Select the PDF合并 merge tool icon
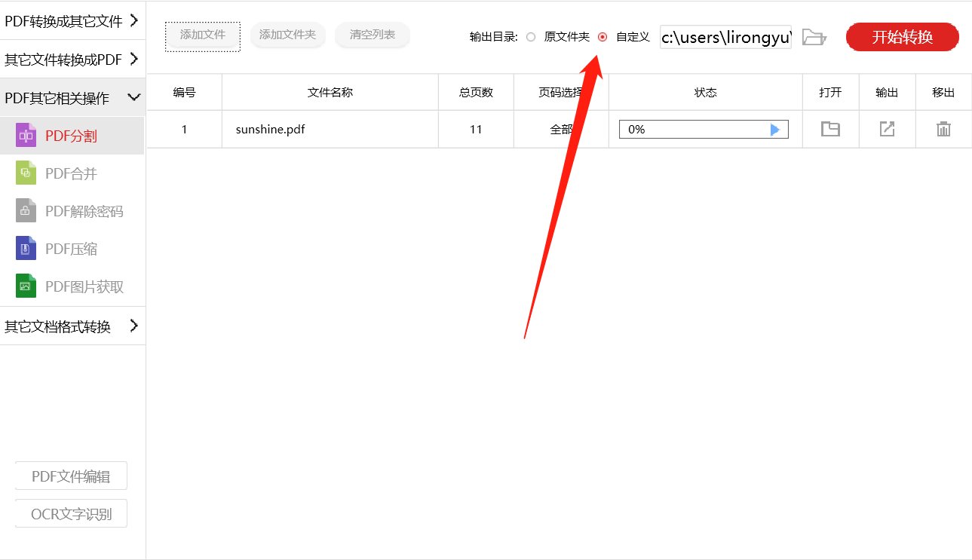The height and width of the screenshot is (560, 972). click(24, 173)
